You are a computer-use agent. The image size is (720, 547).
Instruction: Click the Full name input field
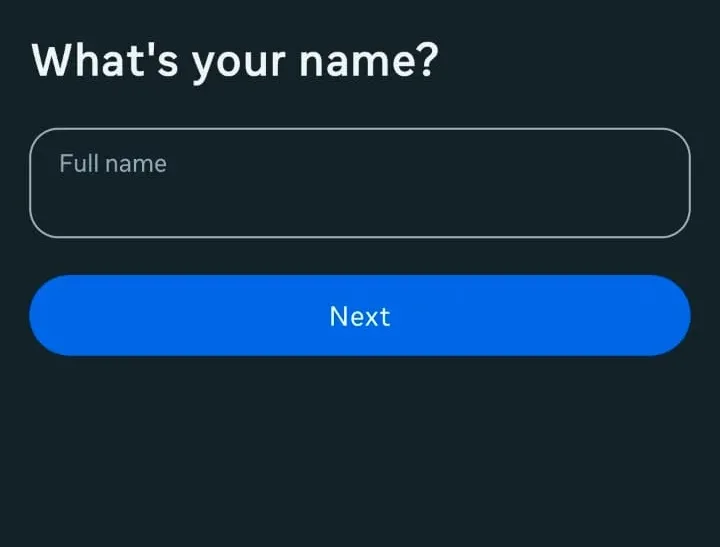click(360, 183)
